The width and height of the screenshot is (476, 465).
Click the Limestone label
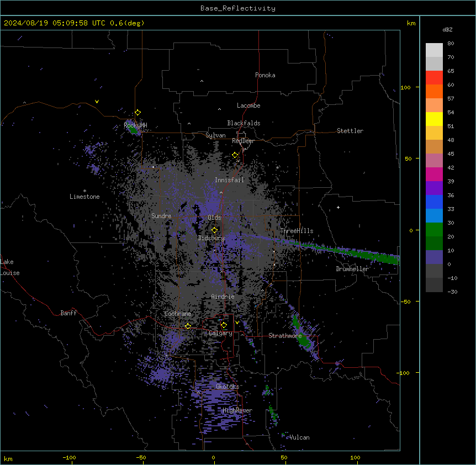84,197
